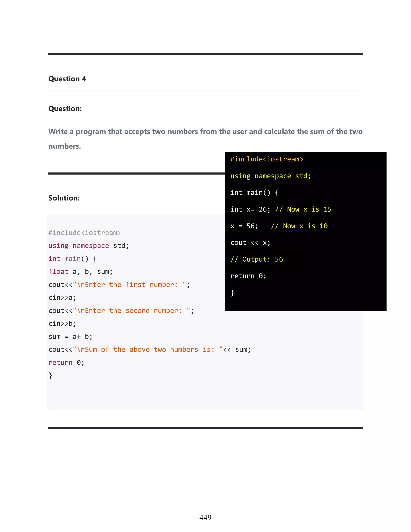The width and height of the screenshot is (411, 532).
Task: Click the 'Enter the first number' cout line
Action: coord(119,284)
